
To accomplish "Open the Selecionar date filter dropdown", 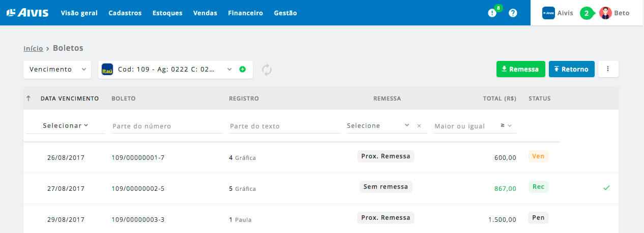I will [x=66, y=125].
